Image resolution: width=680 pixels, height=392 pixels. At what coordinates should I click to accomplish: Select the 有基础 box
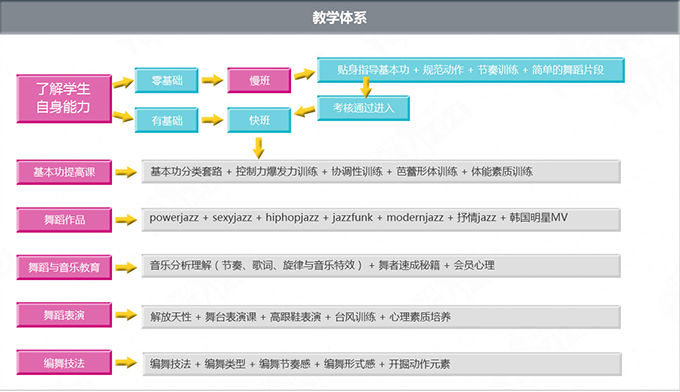(167, 120)
